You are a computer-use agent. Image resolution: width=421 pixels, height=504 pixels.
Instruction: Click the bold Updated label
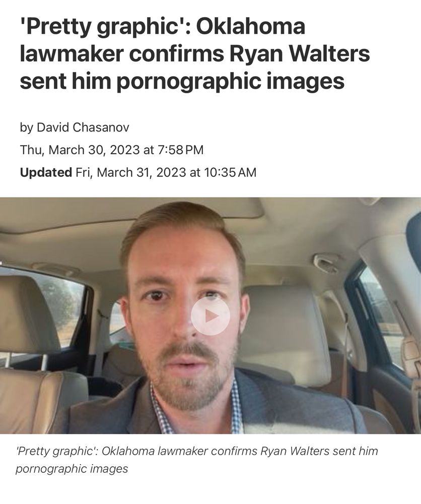coord(46,172)
